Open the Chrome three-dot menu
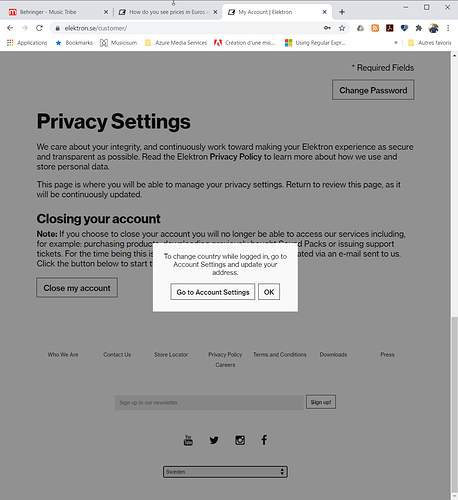458x500 pixels. click(448, 28)
